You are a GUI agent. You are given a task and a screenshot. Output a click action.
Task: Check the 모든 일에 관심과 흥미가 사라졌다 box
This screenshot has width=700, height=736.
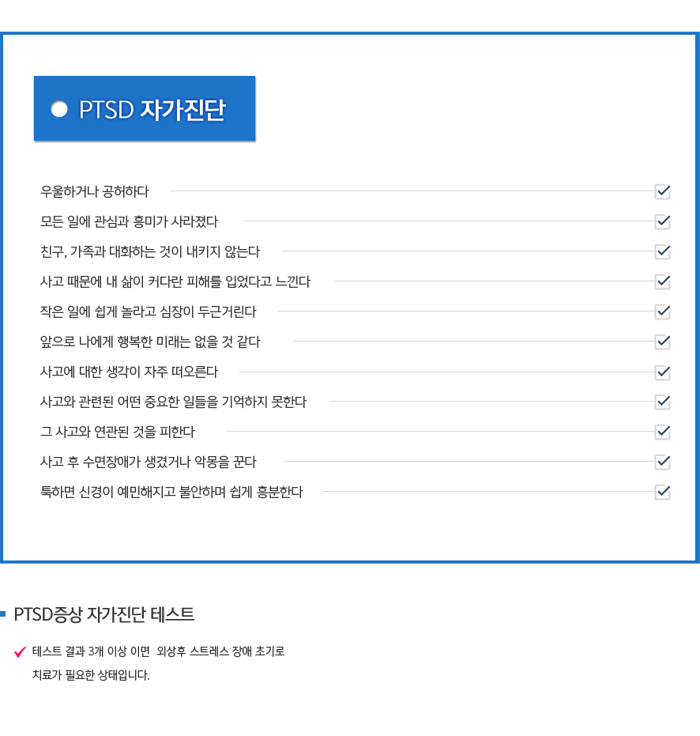coord(662,221)
